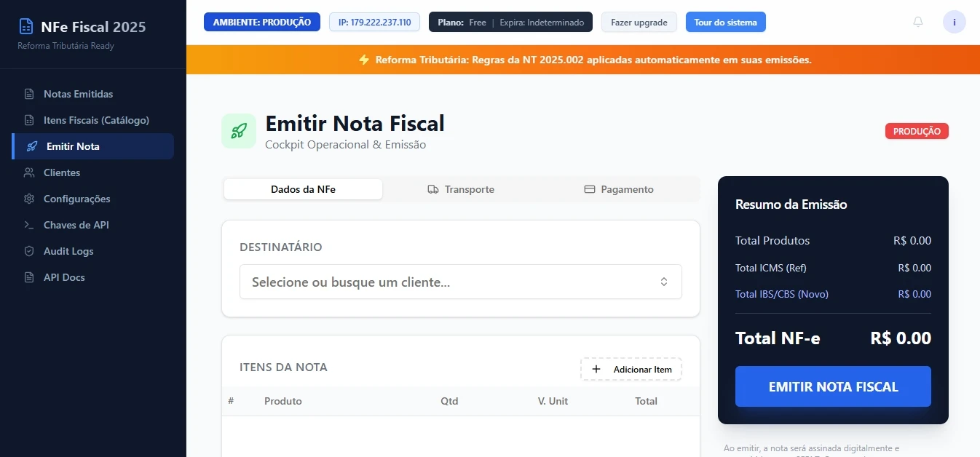Open Configurações from the sidebar
This screenshot has width=980, height=457.
[x=76, y=199]
